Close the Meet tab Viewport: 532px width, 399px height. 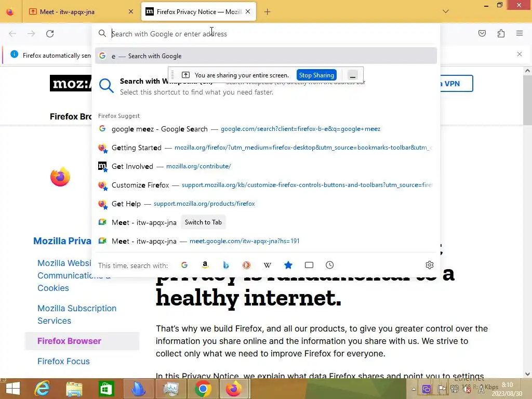131,12
